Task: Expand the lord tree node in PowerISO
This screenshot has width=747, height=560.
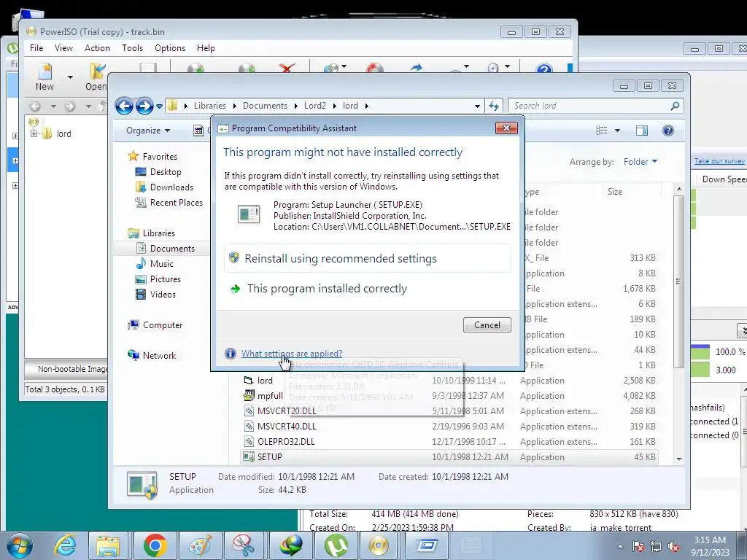Action: pyautogui.click(x=34, y=134)
